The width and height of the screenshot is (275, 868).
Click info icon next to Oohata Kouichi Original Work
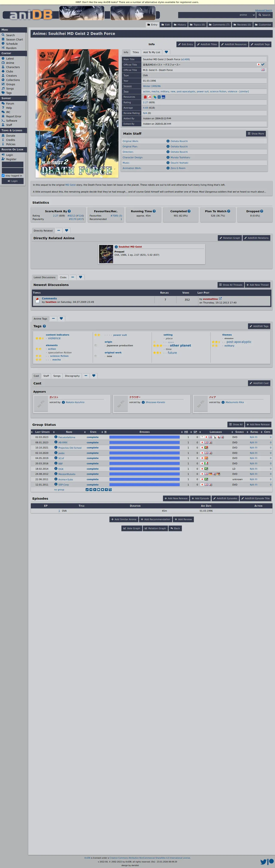[168, 141]
